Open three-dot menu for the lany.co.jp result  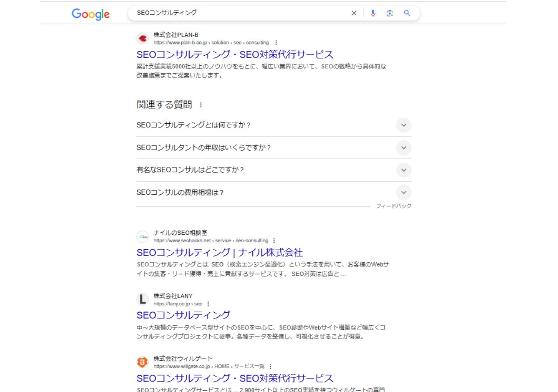(x=208, y=304)
